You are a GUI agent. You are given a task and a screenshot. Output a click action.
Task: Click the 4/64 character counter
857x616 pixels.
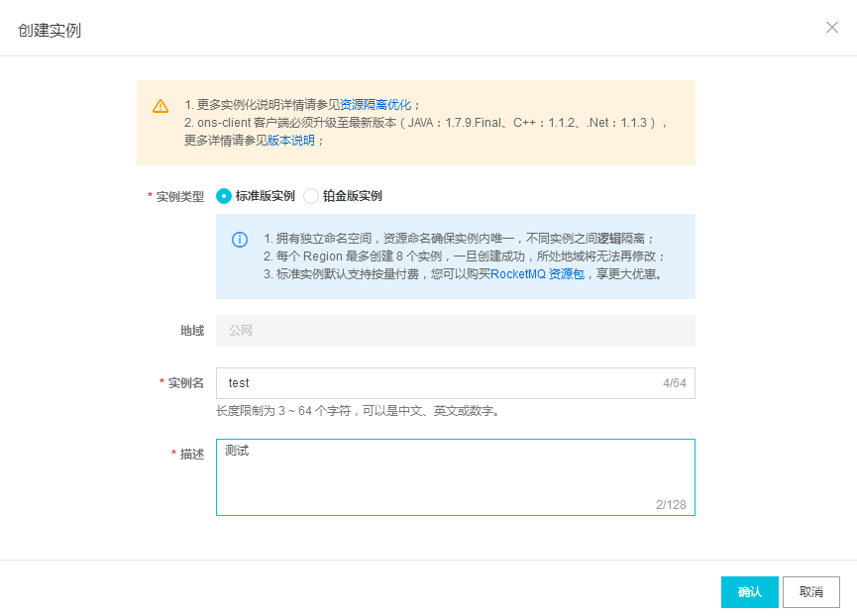(x=674, y=383)
